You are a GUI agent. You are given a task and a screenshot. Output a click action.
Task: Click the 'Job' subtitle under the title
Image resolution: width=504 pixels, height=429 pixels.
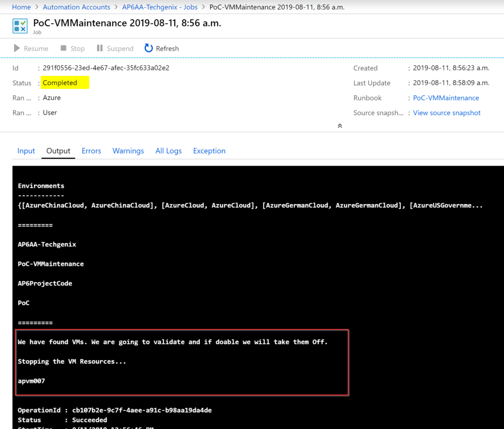37,32
